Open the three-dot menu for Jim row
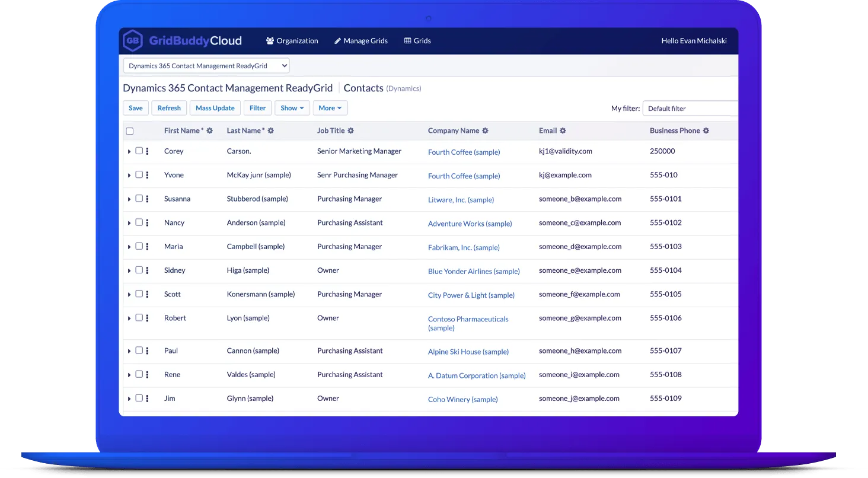 (x=147, y=399)
